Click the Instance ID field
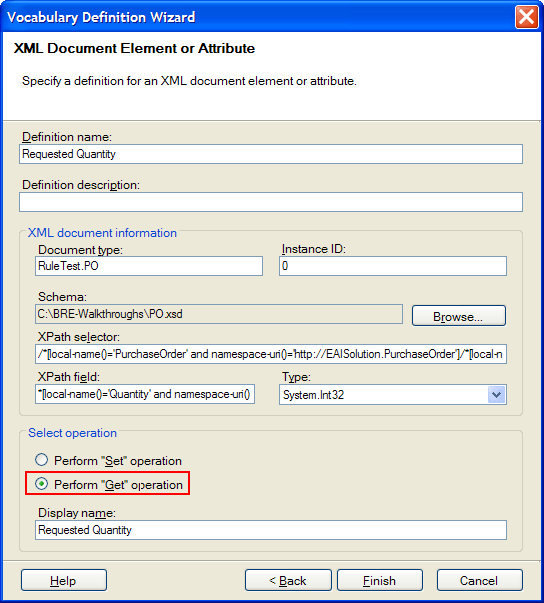Image resolution: width=544 pixels, height=603 pixels. tap(393, 266)
